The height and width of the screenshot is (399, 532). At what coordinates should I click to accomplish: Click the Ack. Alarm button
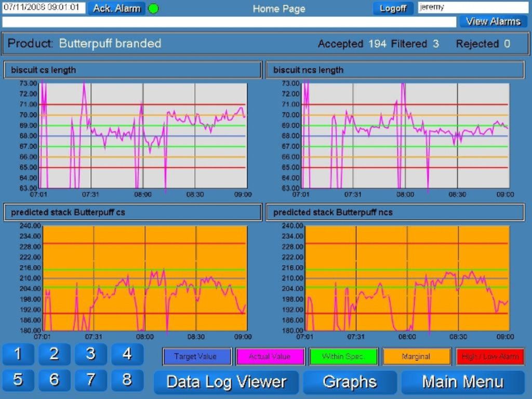click(x=116, y=8)
